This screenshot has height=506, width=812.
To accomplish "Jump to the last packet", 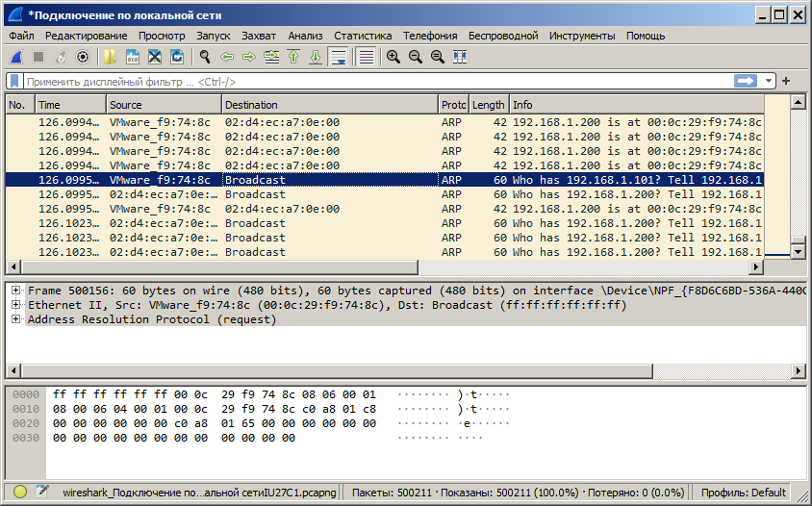I will [x=316, y=57].
